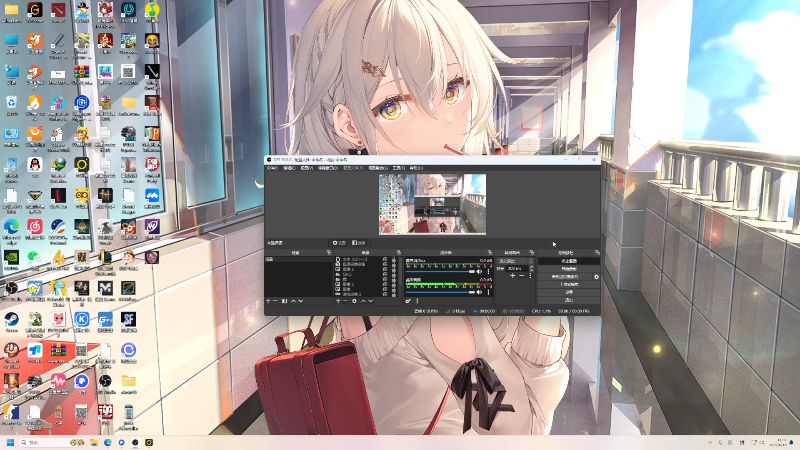Screen dimensions: 800x450
Task: Lock the top text source in Sources
Action: 394,259
